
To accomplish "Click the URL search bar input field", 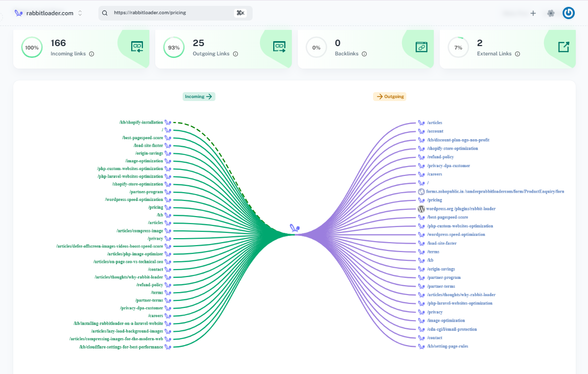I will click(x=166, y=13).
